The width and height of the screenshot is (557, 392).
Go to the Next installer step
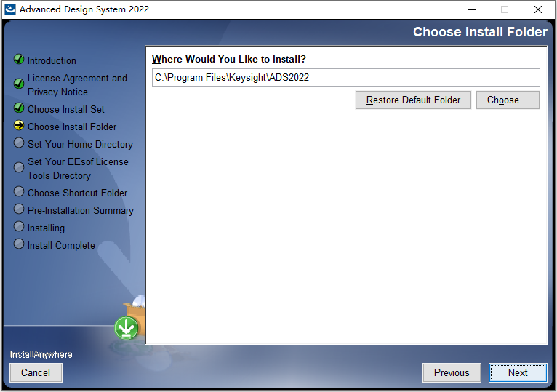pos(518,372)
